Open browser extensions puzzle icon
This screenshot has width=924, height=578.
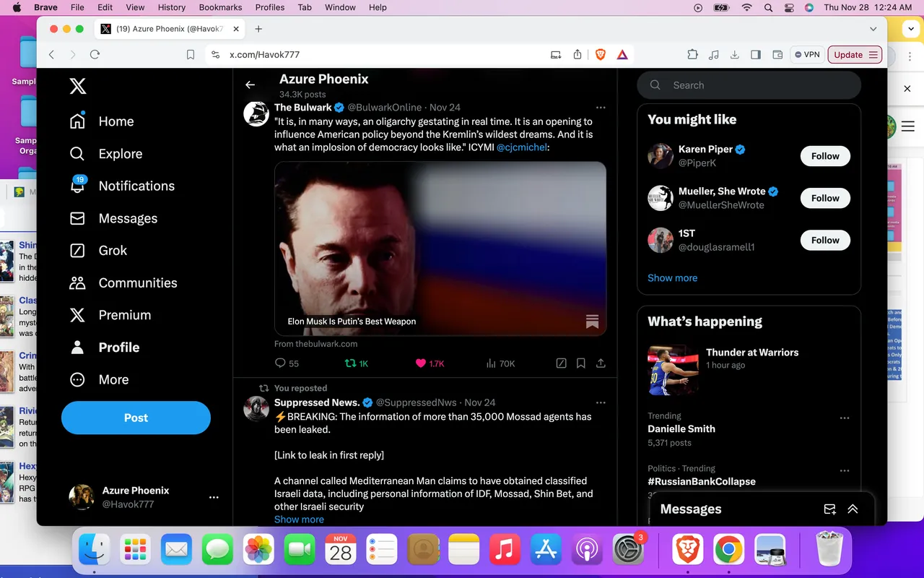click(692, 55)
